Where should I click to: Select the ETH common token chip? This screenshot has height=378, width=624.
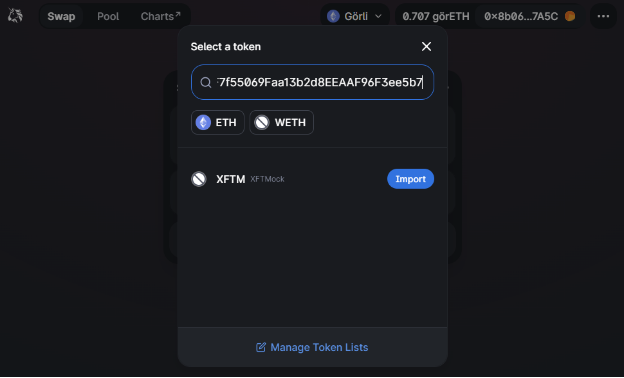[218, 123]
